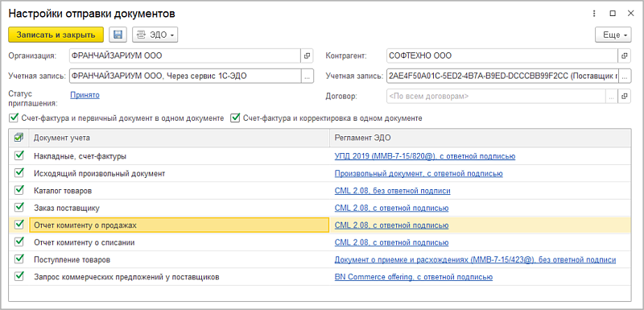Image resolution: width=644 pixels, height=310 pixels.
Task: Uncheck Отчет комитенту о списании checkbox
Action: [19, 242]
